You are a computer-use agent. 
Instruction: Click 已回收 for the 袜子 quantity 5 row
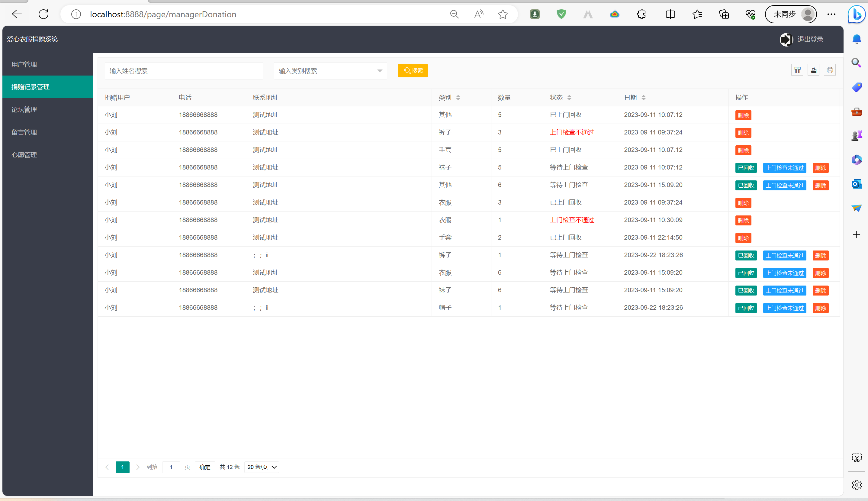(746, 168)
